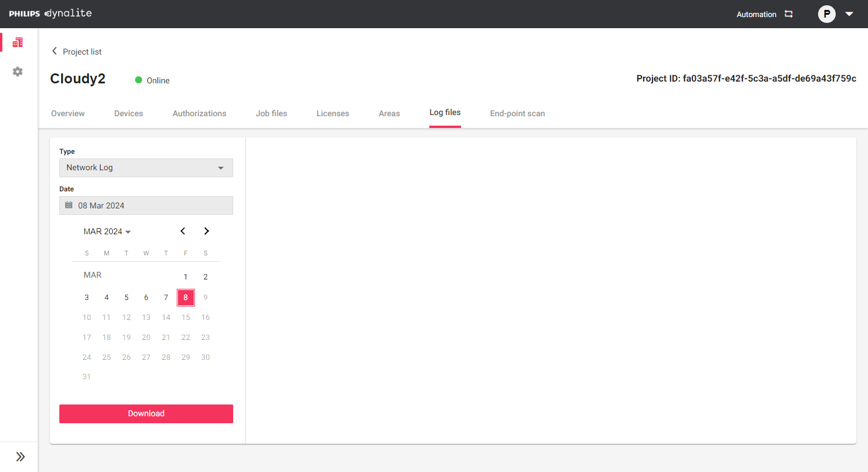The image size is (868, 472).
Task: Open the Job files tab
Action: (x=271, y=113)
